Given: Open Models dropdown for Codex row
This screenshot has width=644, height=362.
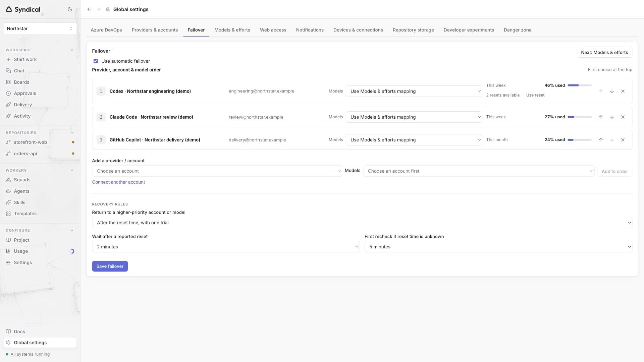Looking at the screenshot, I should (414, 91).
